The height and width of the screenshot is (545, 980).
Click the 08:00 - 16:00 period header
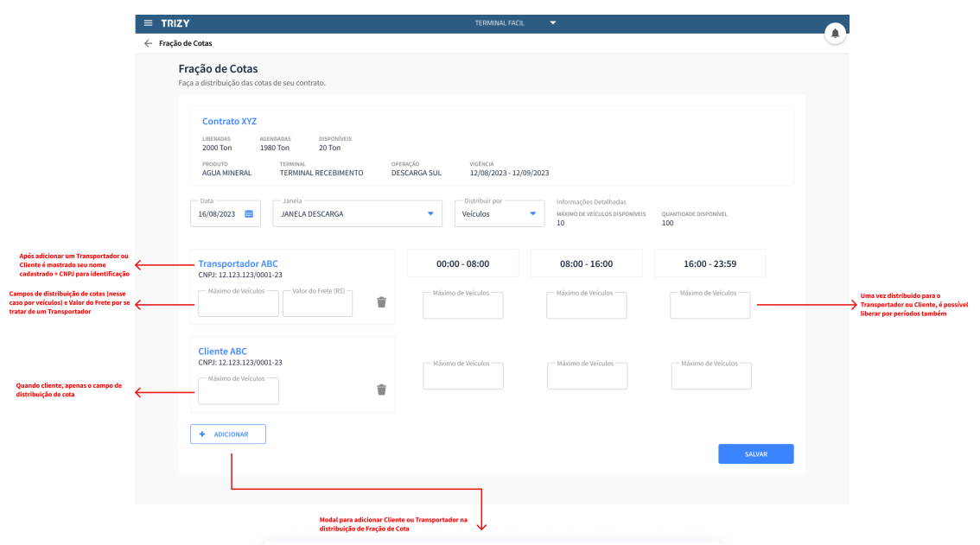coord(586,263)
